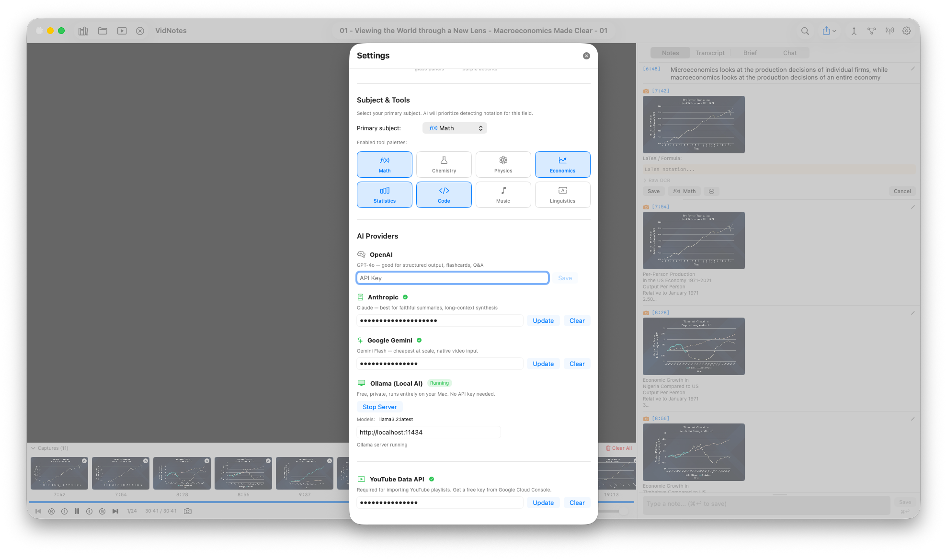Open the share/export menu in toolbar
Screen dimensions: 947x560
coord(829,31)
